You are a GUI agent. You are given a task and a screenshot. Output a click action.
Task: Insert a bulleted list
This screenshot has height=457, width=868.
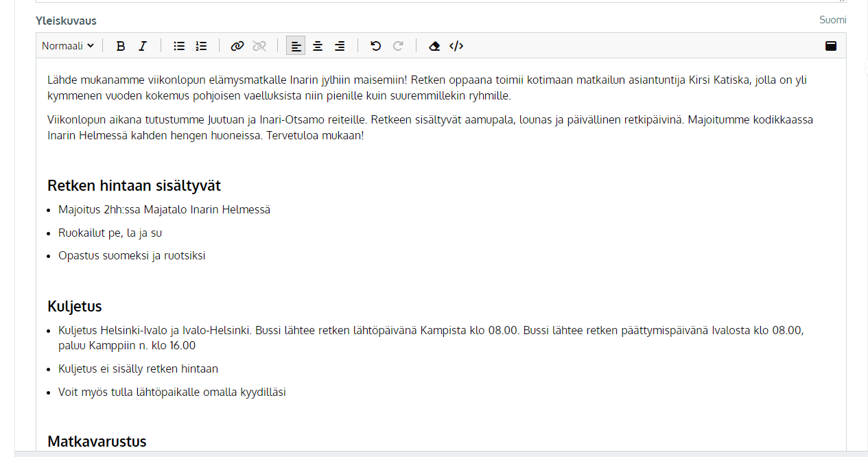click(179, 46)
